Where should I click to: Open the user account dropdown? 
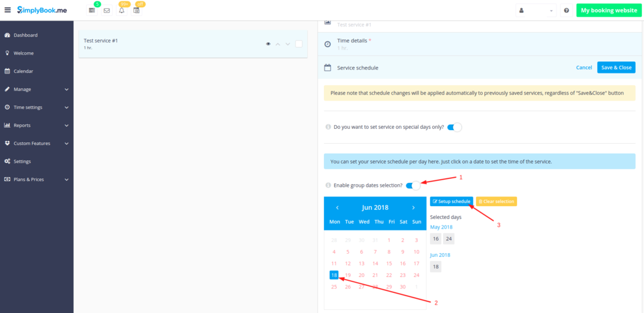point(536,11)
